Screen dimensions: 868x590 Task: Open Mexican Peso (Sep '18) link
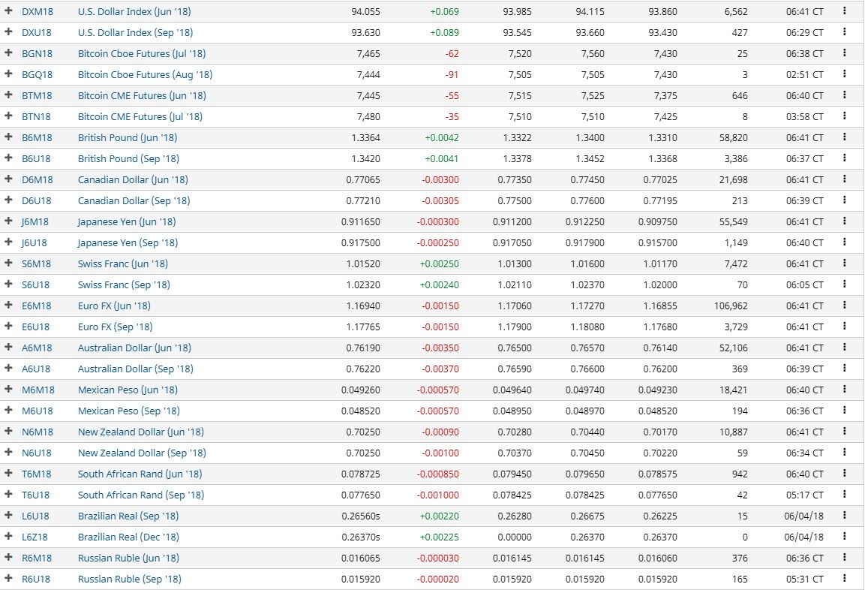pyautogui.click(x=129, y=411)
